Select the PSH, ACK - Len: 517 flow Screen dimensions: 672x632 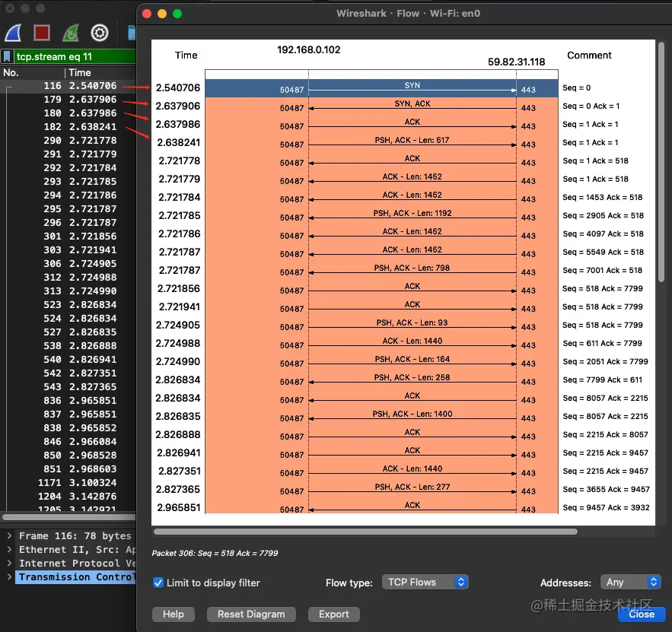pyautogui.click(x=381, y=142)
